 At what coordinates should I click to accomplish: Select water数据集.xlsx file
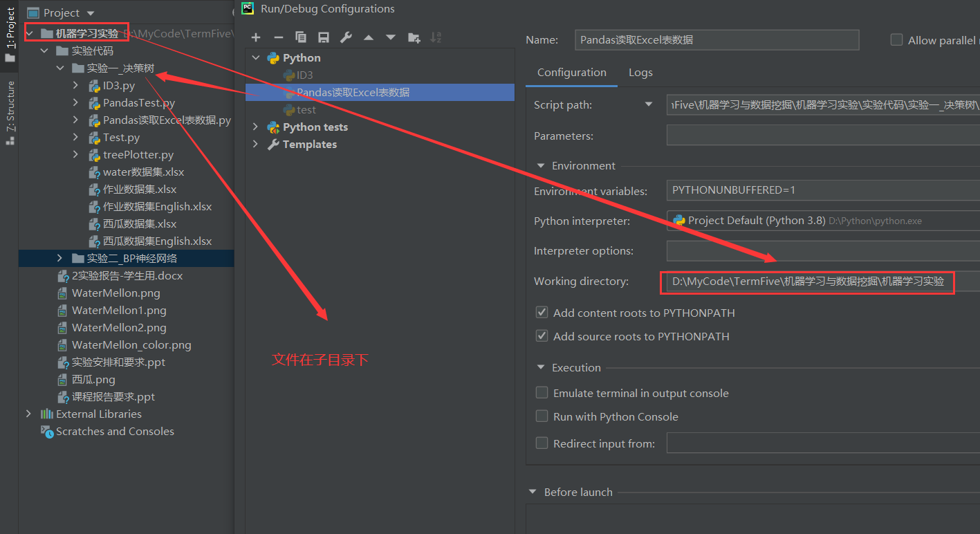tap(143, 172)
